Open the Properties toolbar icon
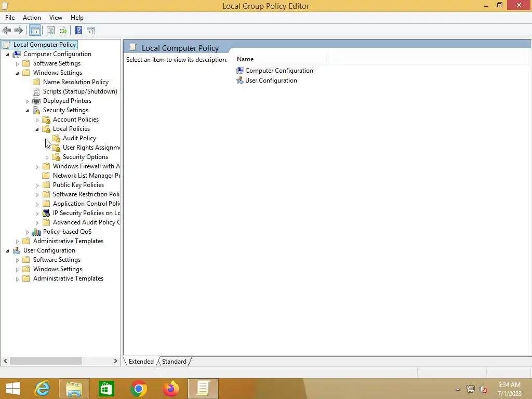Viewport: 532px width, 399px height. pyautogui.click(x=50, y=31)
